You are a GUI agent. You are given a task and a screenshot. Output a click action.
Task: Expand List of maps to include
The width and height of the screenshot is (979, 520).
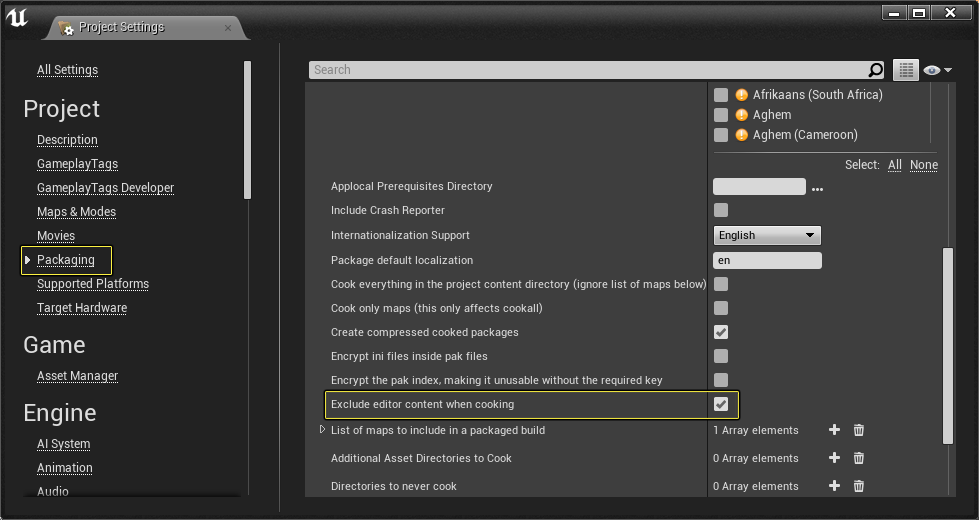[322, 429]
